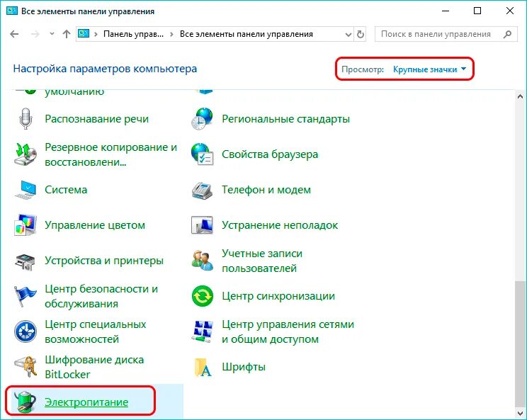Open 'Управление цветом' link
527x420 pixels.
[95, 225]
